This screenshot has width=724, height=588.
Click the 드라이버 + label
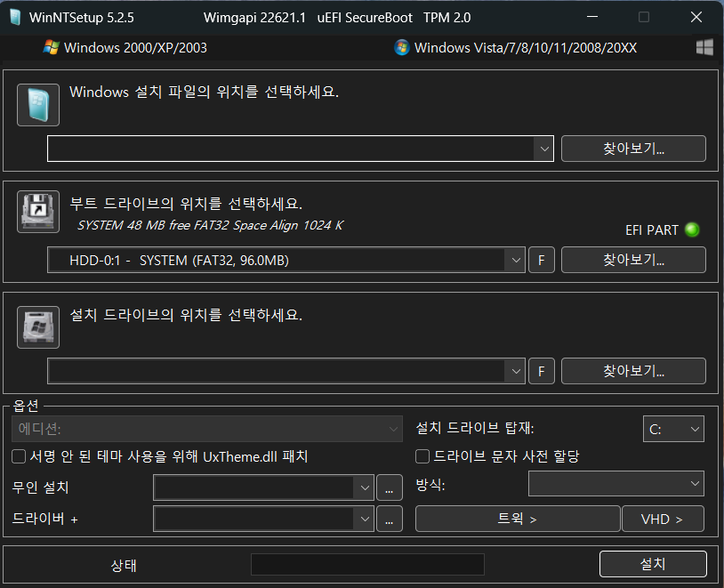pyautogui.click(x=44, y=519)
